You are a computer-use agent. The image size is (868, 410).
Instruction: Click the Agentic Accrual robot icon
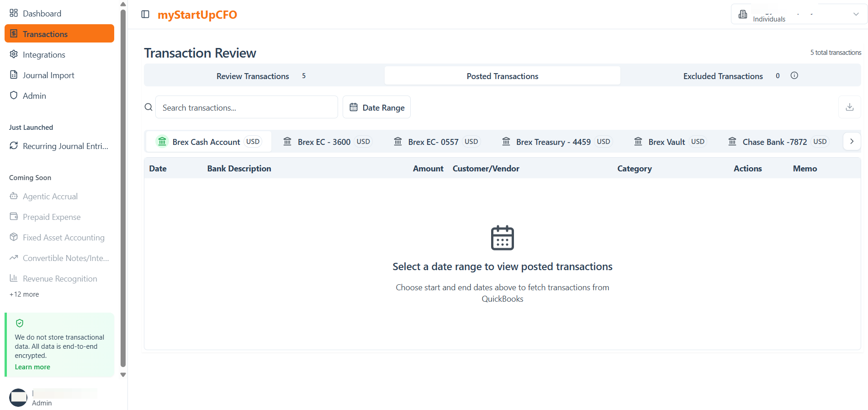pyautogui.click(x=14, y=196)
